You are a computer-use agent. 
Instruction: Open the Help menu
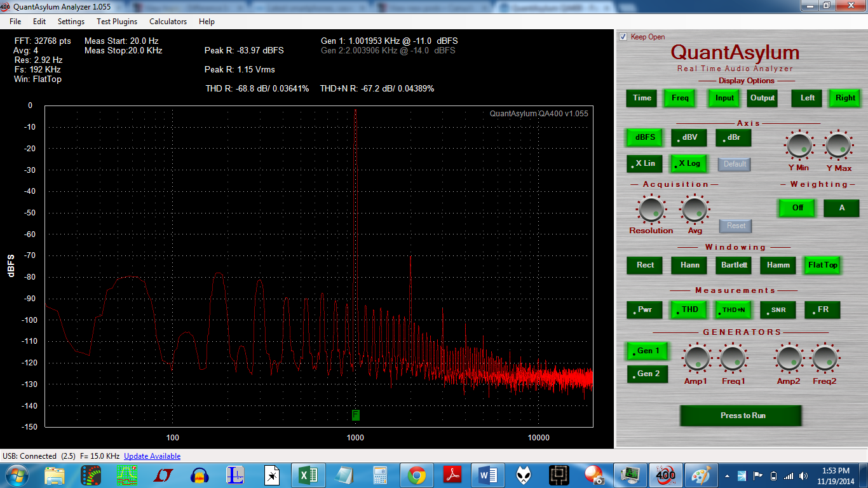coord(207,21)
